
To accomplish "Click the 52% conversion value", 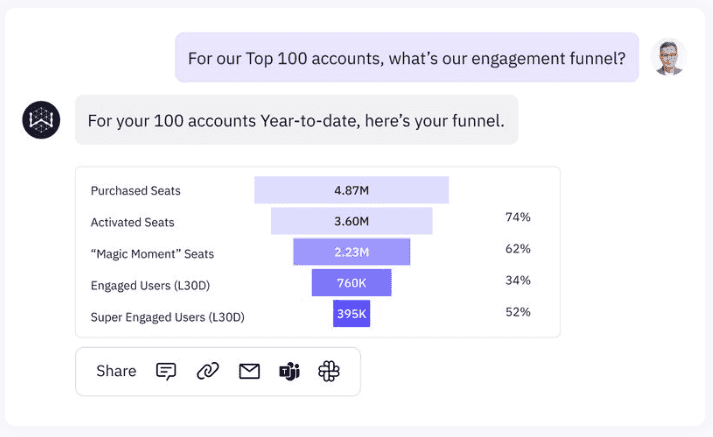I will click(x=518, y=312).
